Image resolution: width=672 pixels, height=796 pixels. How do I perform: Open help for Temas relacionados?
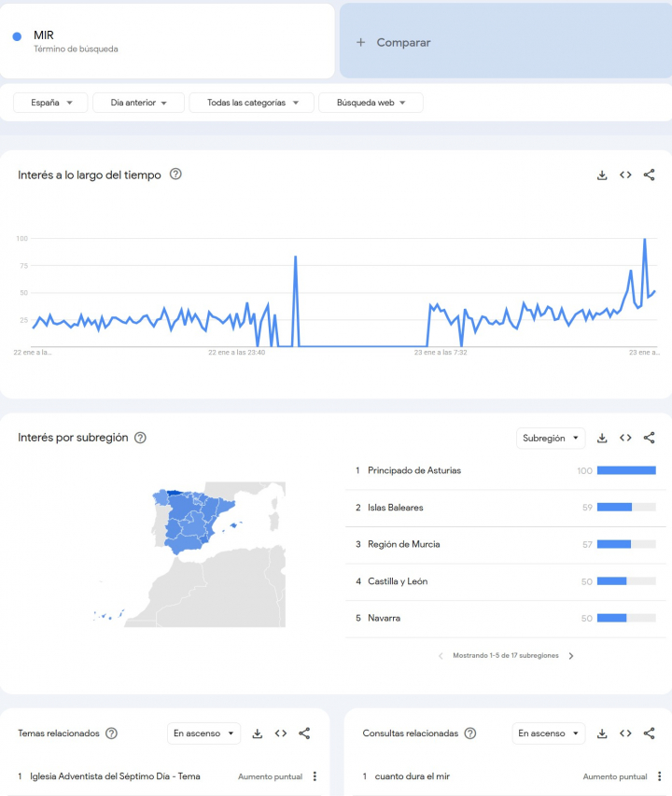click(x=111, y=733)
